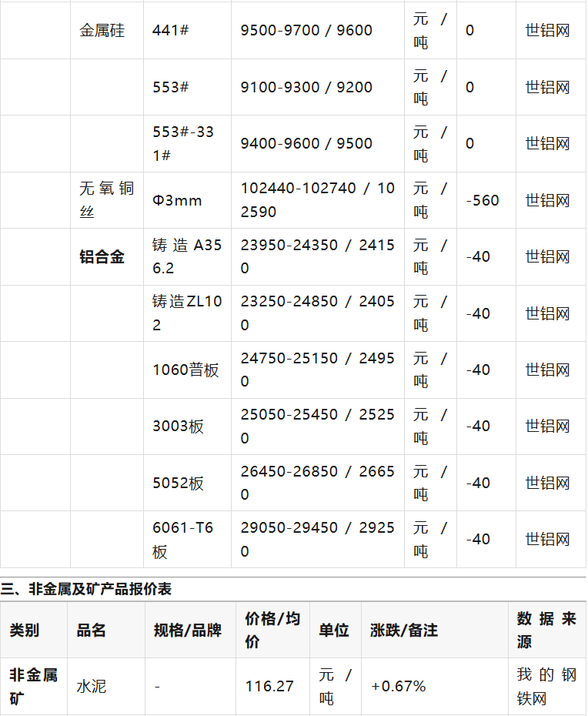This screenshot has width=588, height=716.
Task: Select the 1060普板 cell
Action: 185,370
